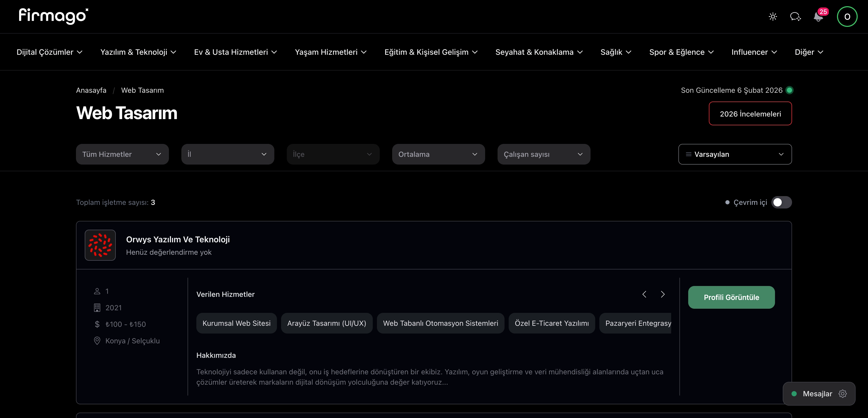Image resolution: width=868 pixels, height=418 pixels.
Task: Click the 2026 İncelemeleri button
Action: click(750, 114)
